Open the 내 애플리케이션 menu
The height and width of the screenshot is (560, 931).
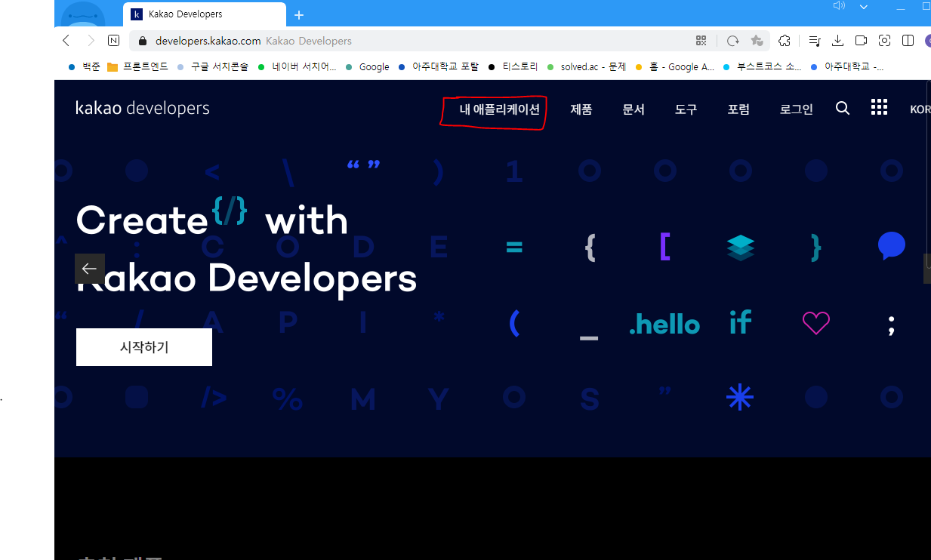(499, 109)
